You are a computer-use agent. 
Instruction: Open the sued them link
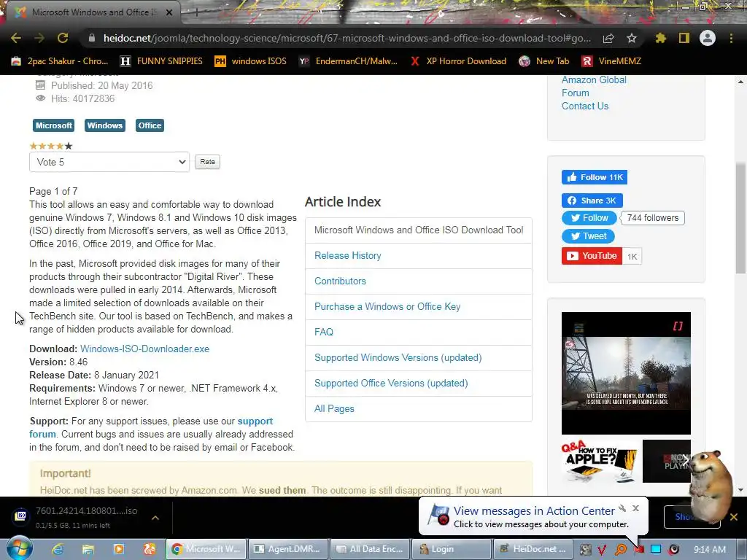click(282, 490)
